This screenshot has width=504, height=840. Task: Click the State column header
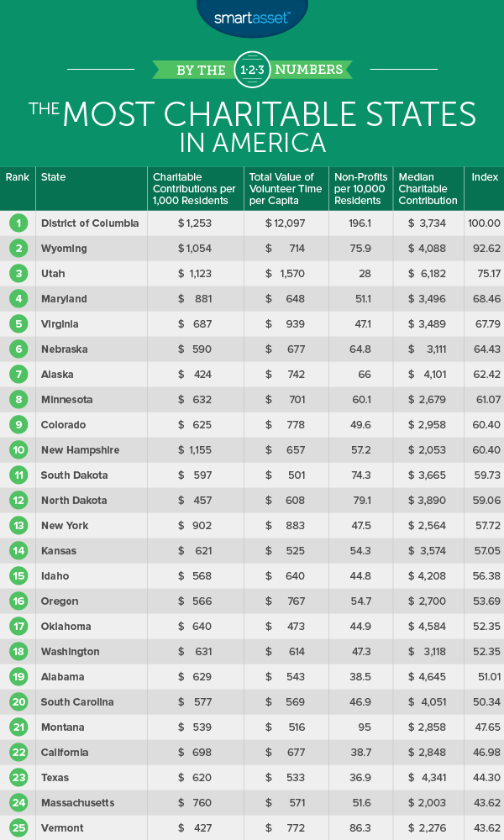pos(53,178)
